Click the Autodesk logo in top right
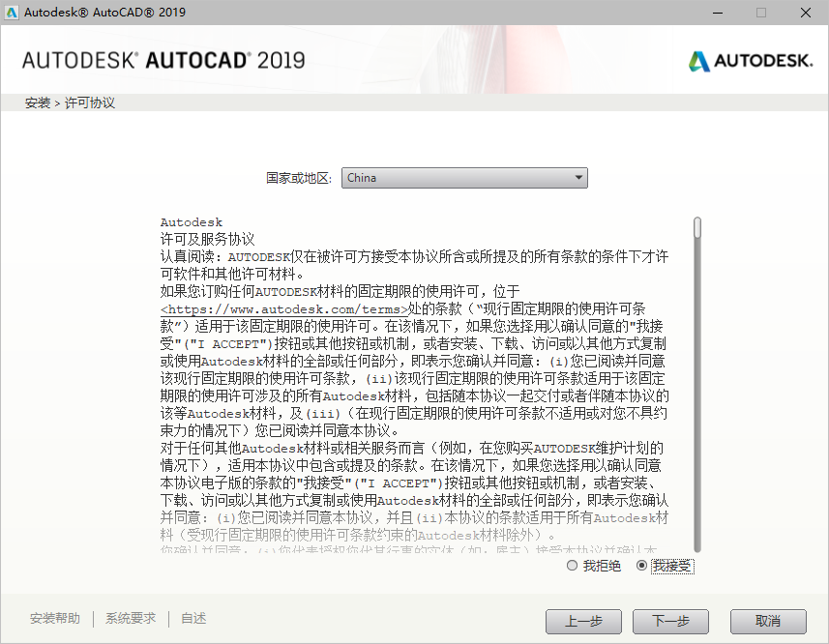This screenshot has height=644, width=829. (x=750, y=59)
